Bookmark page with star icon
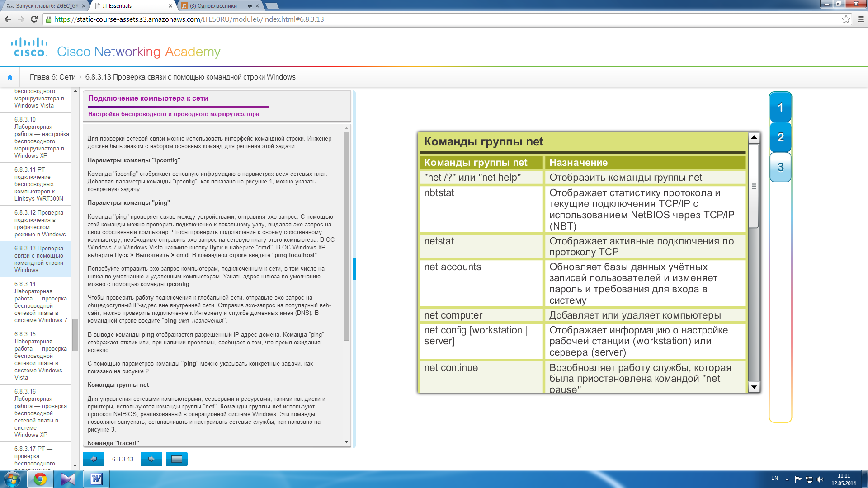The width and height of the screenshot is (868, 488). click(846, 19)
